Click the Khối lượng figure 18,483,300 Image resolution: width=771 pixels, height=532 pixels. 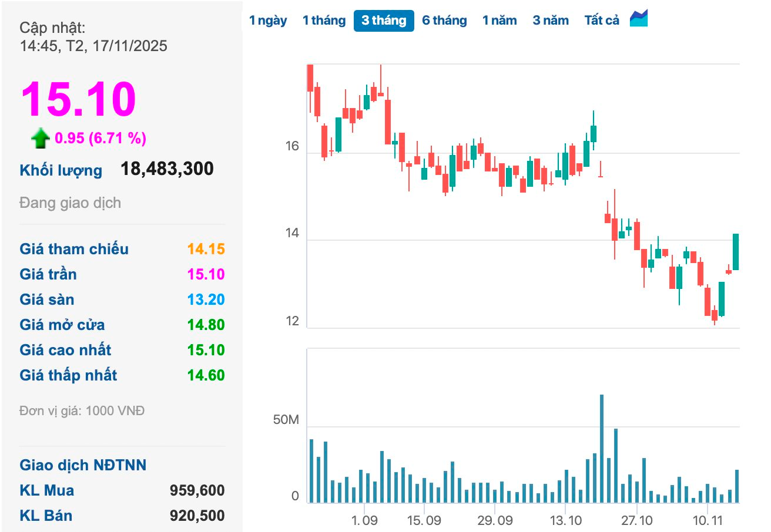[x=167, y=169]
